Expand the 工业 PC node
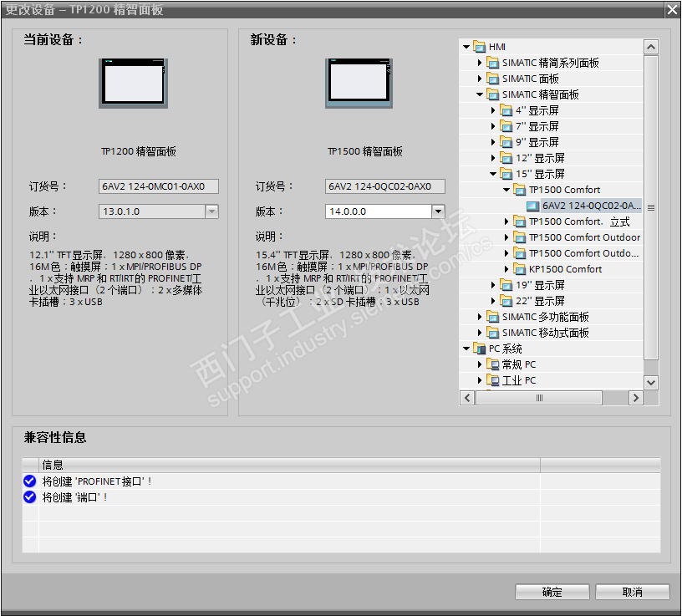Viewport: 682px width, 616px height. [479, 380]
